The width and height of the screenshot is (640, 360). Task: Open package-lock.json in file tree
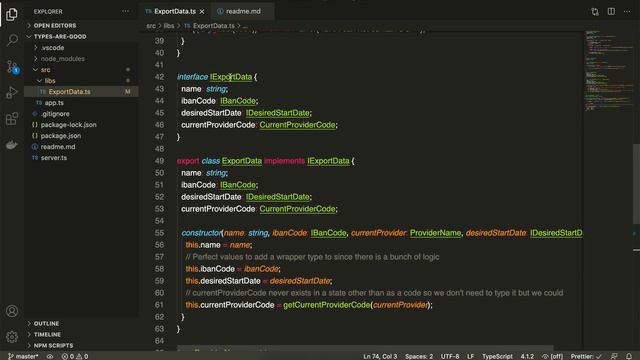tap(81, 125)
